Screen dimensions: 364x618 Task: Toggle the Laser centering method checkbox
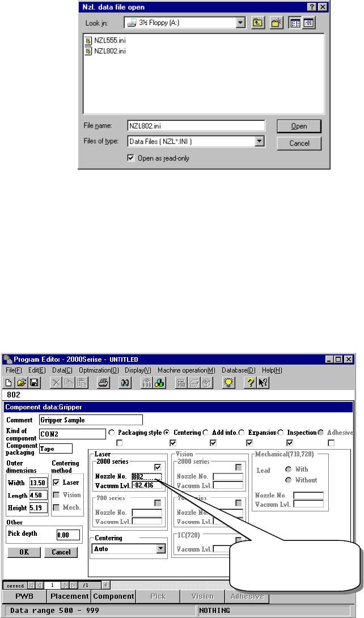56,482
